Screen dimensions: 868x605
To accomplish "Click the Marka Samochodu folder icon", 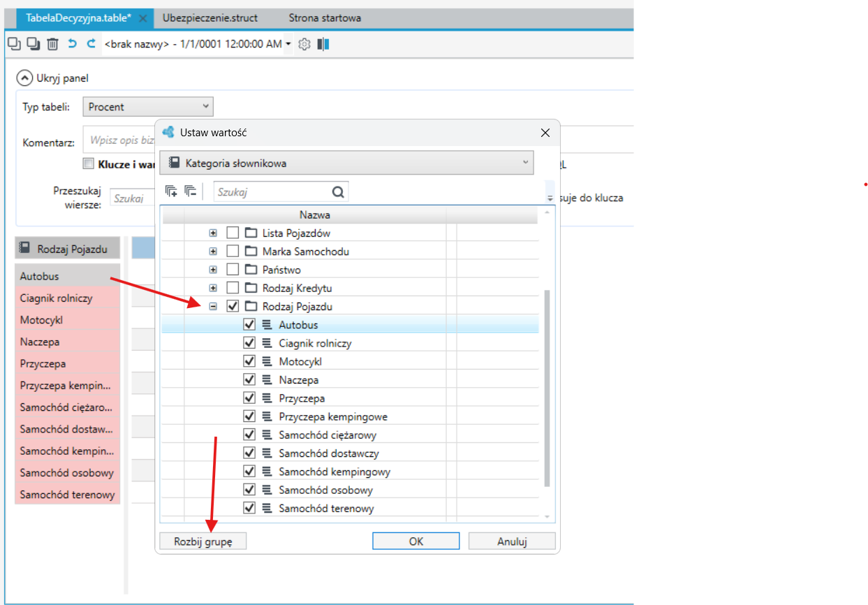I will click(251, 252).
